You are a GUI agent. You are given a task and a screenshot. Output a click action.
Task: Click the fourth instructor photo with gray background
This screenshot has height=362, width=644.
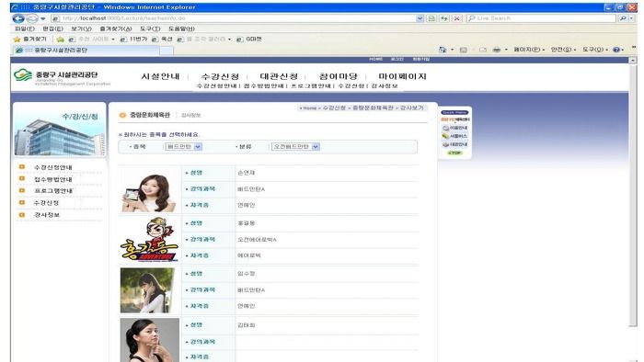pyautogui.click(x=149, y=340)
